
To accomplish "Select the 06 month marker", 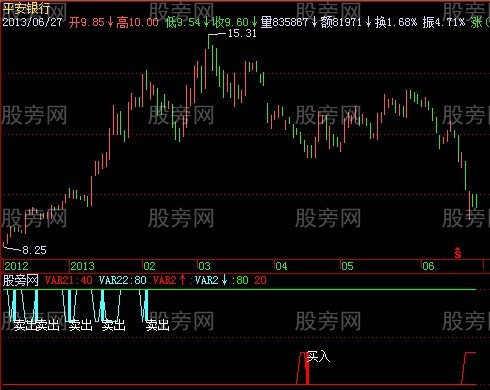I will coord(428,266).
